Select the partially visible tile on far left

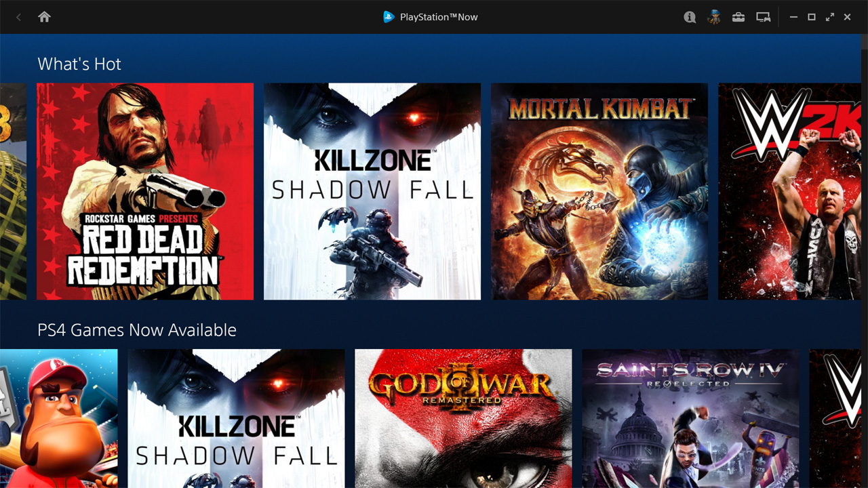click(12, 191)
